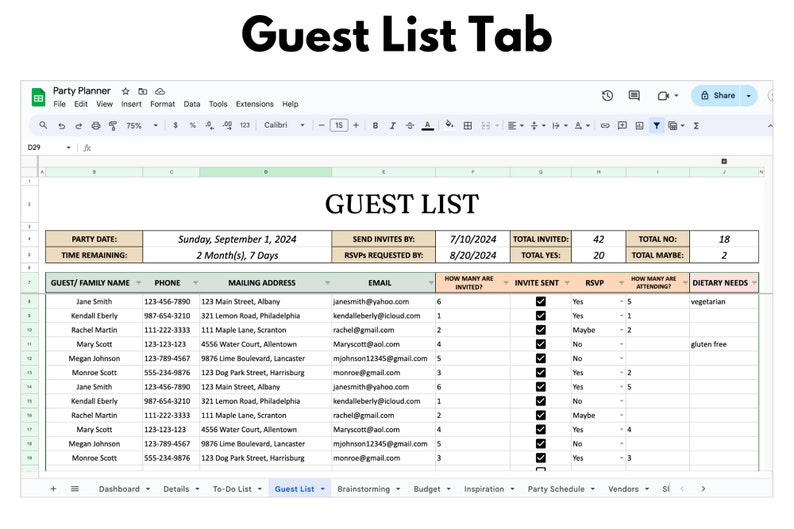Image resolution: width=794 pixels, height=529 pixels.
Task: Move the document with folder icon
Action: click(143, 91)
